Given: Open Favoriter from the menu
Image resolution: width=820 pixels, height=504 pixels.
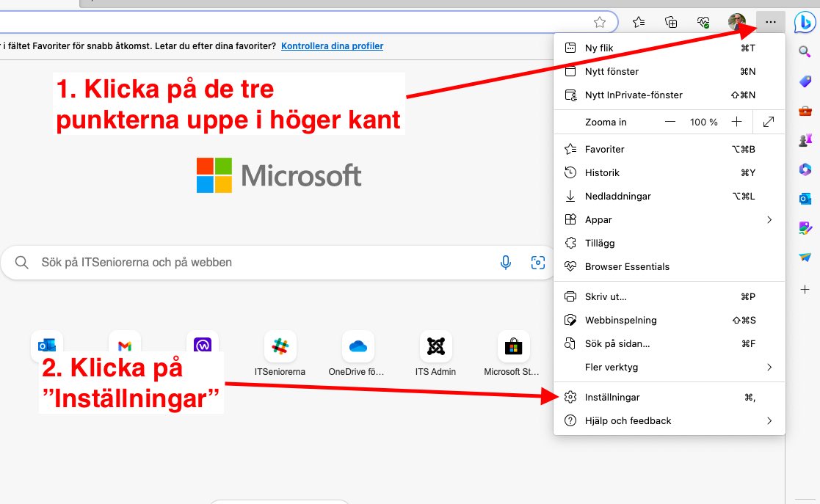Looking at the screenshot, I should pos(670,149).
